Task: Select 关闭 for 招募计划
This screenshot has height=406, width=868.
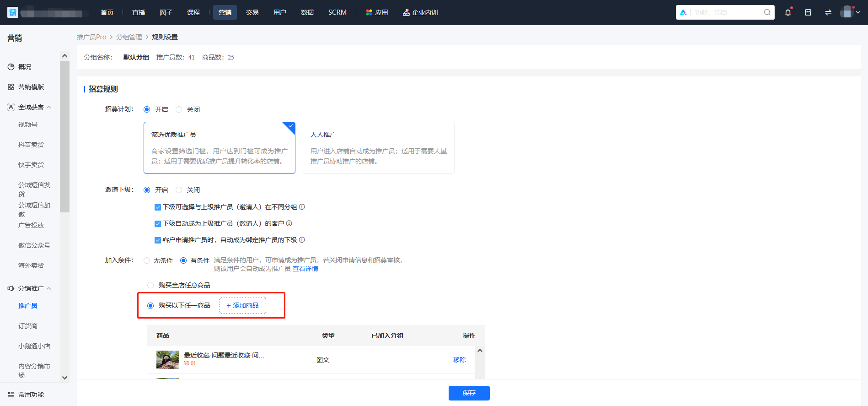Action: (x=179, y=109)
